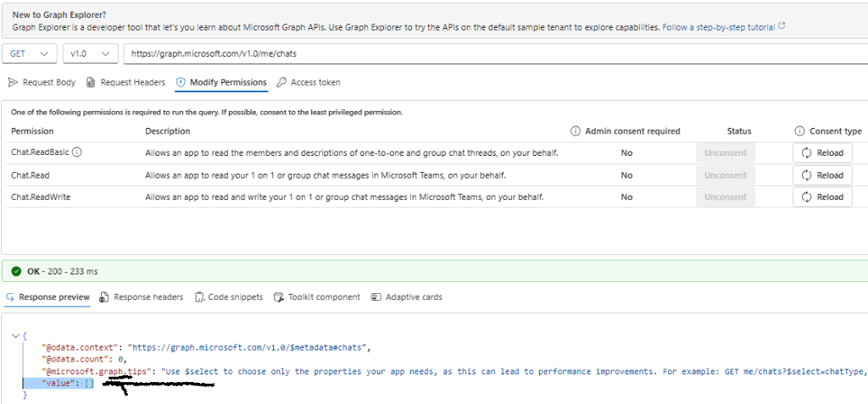Switch to the Request Headers tab
The width and height of the screenshot is (868, 404).
point(125,82)
